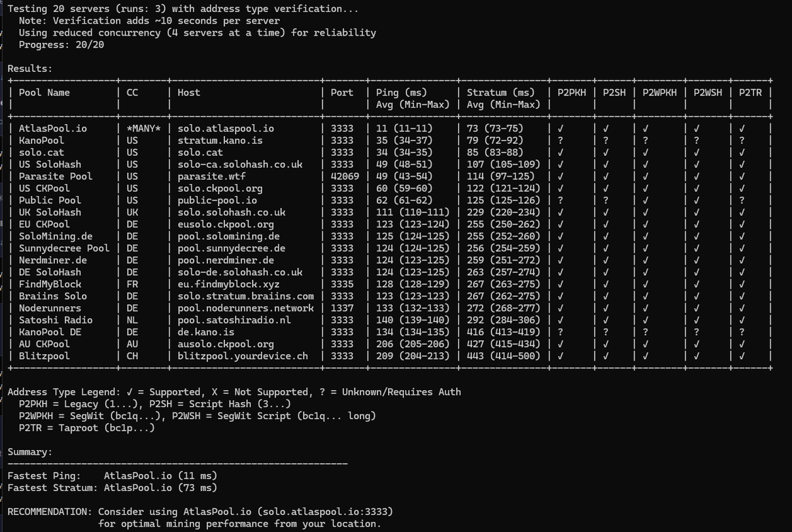Click the FindMyBlock pool name
Image resolution: width=792 pixels, height=532 pixels.
pyautogui.click(x=50, y=284)
